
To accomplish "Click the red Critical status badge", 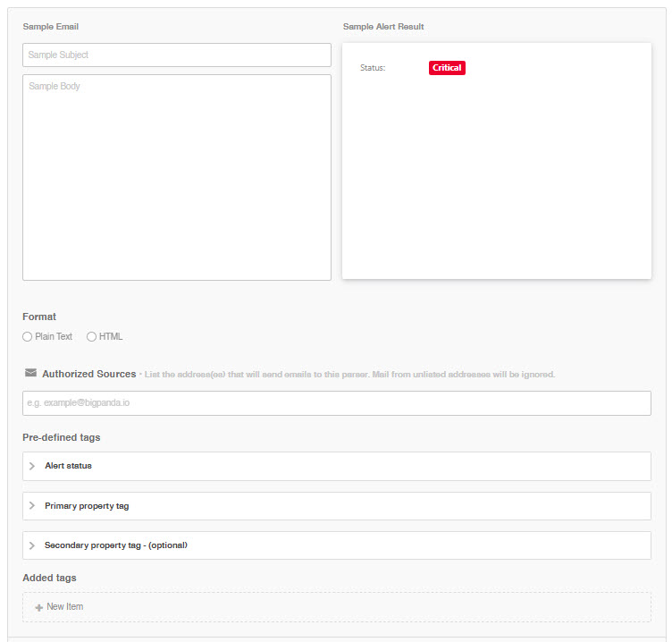I will coord(447,68).
